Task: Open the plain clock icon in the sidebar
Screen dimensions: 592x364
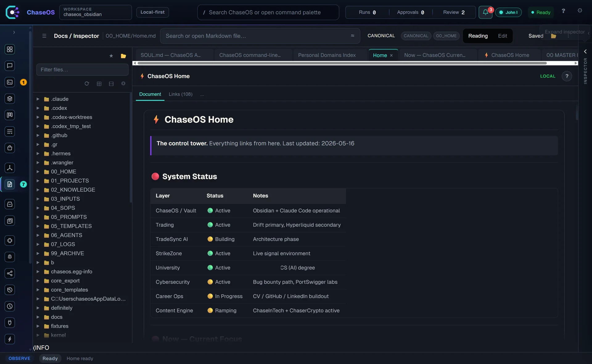Action: tap(10, 306)
